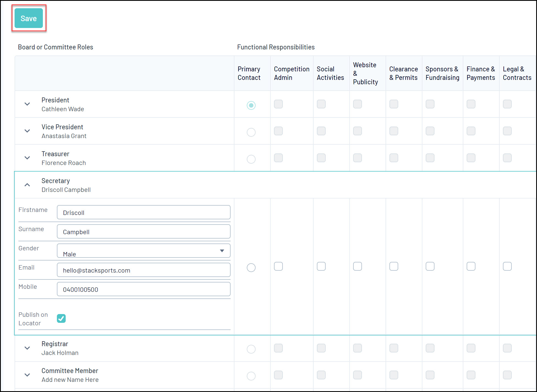Click the Email input field
This screenshot has height=392, width=537.
click(143, 270)
